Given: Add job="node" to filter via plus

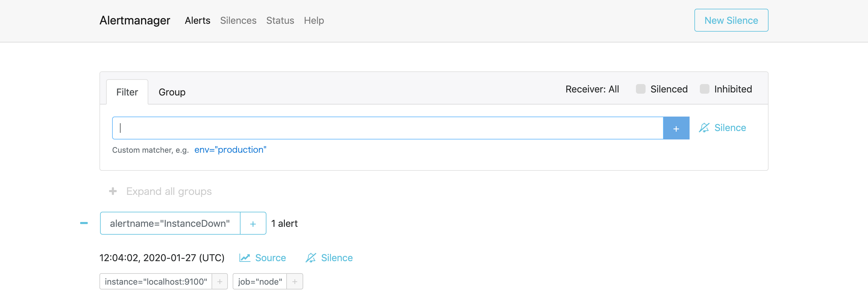Looking at the screenshot, I should 295,282.
